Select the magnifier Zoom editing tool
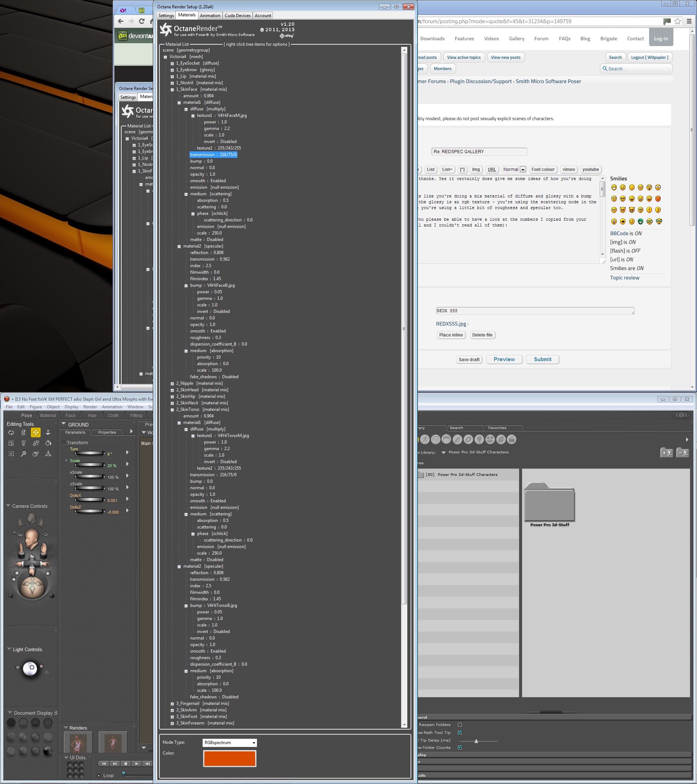 tap(23, 454)
